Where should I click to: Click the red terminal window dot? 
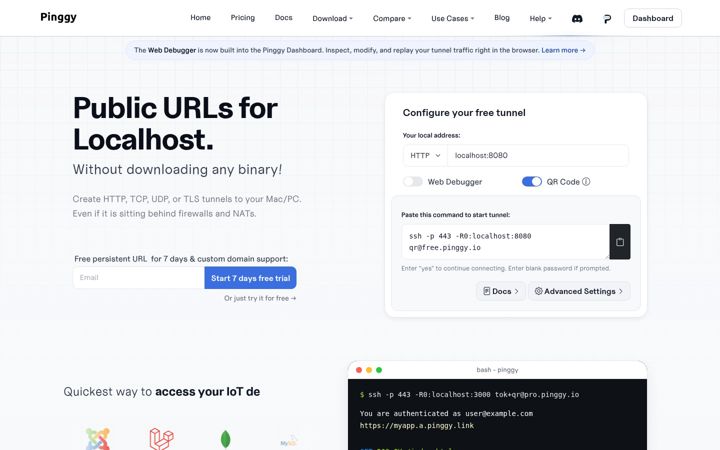[359, 370]
